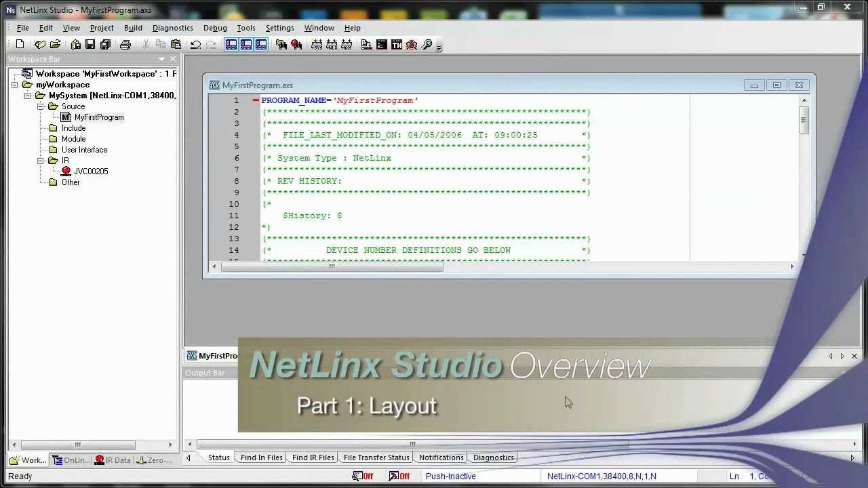This screenshot has height=488, width=868.
Task: Click the document tabs scroll-right arrow
Action: point(842,356)
